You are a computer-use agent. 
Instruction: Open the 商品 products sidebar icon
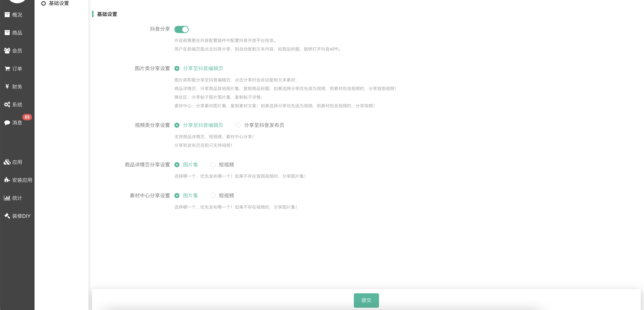click(x=7, y=33)
